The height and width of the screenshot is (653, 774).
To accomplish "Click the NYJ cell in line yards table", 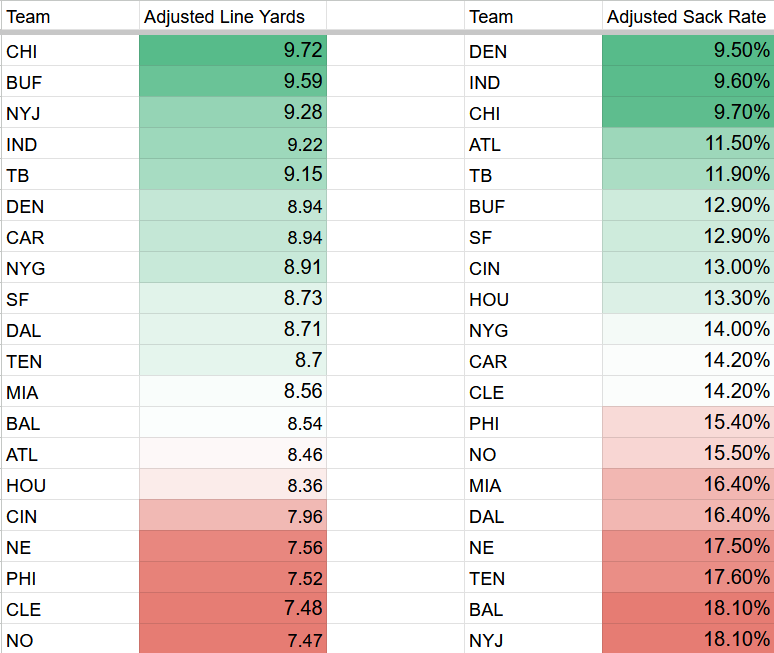I will pos(70,113).
